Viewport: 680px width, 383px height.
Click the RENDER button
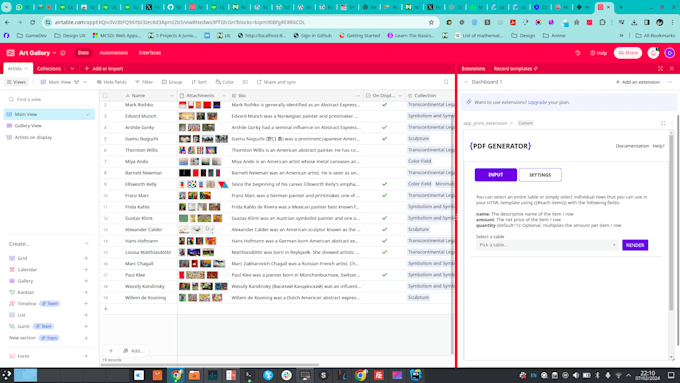pos(635,245)
